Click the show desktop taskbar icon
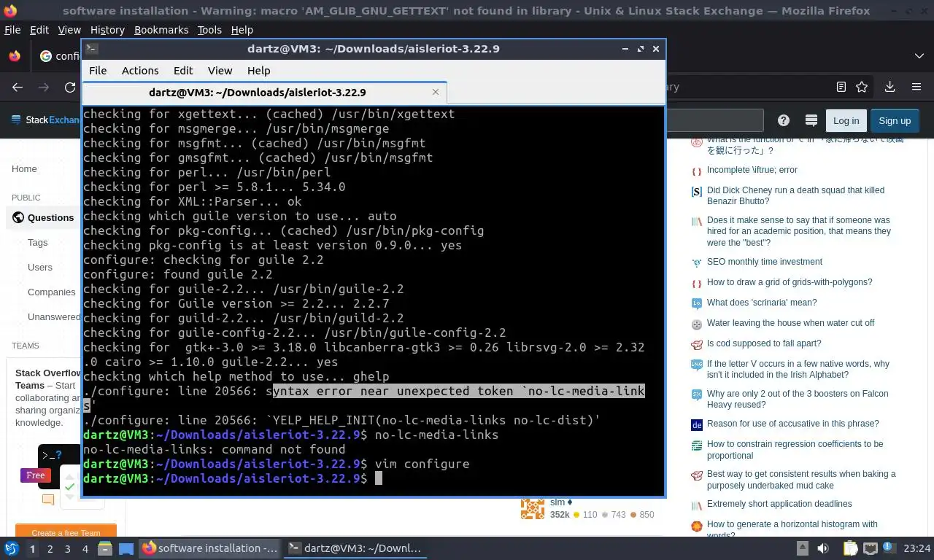The image size is (934, 560). (126, 548)
